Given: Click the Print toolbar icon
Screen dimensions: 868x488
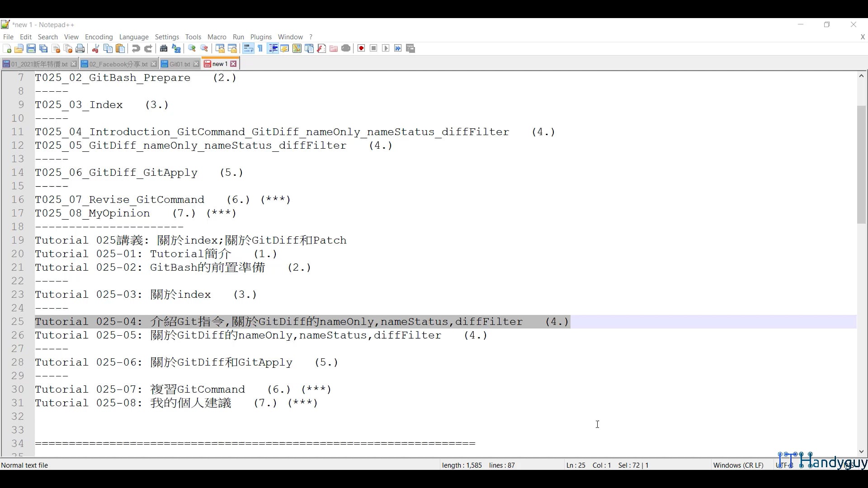Looking at the screenshot, I should pyautogui.click(x=80, y=48).
